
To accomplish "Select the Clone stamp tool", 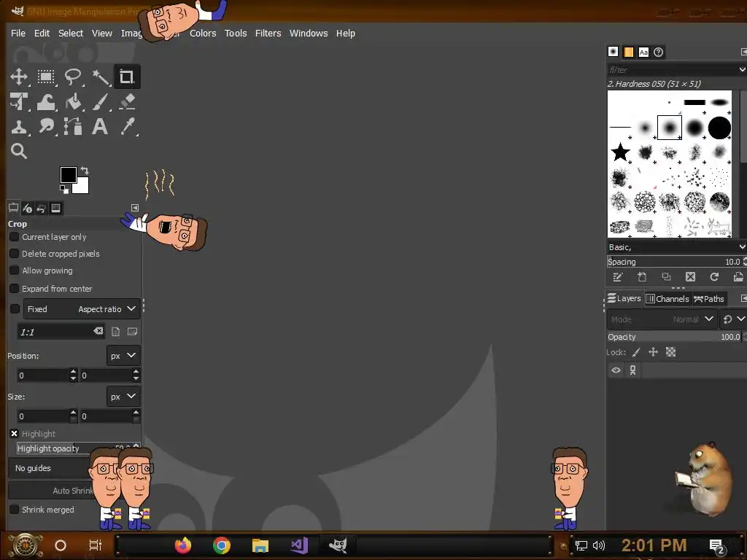I will (x=19, y=127).
